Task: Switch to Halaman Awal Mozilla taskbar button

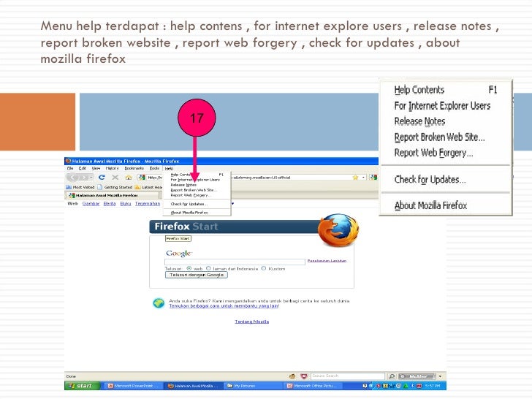Action: [x=193, y=386]
